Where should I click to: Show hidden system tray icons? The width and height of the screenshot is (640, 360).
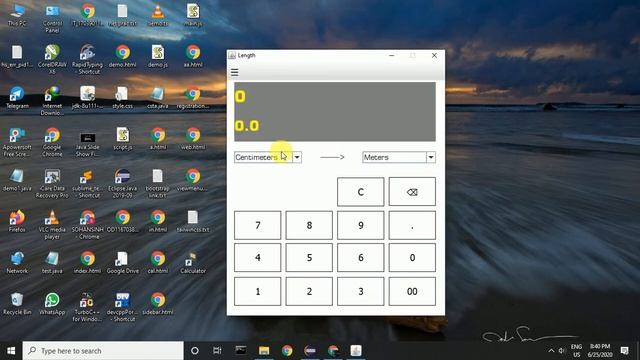click(551, 351)
